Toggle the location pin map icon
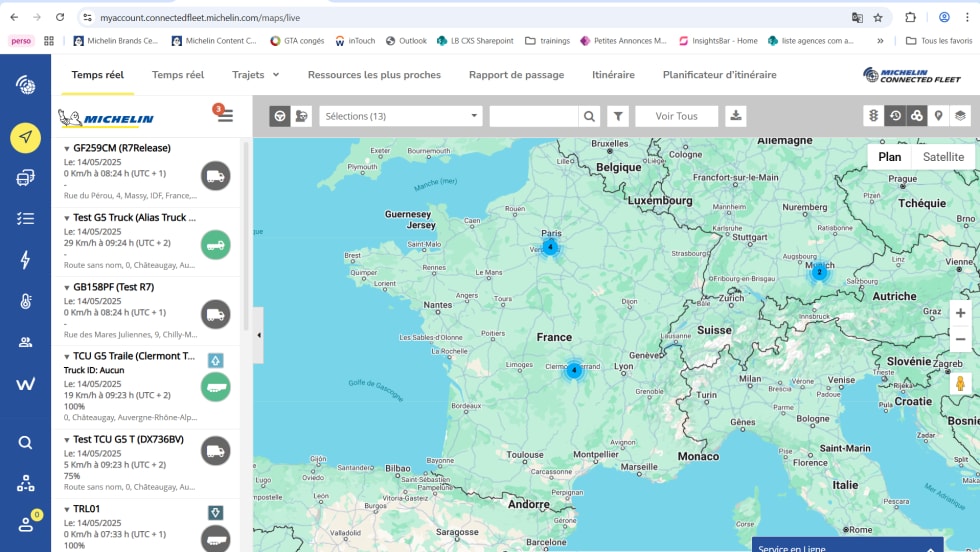Image resolution: width=980 pixels, height=552 pixels. tap(938, 116)
